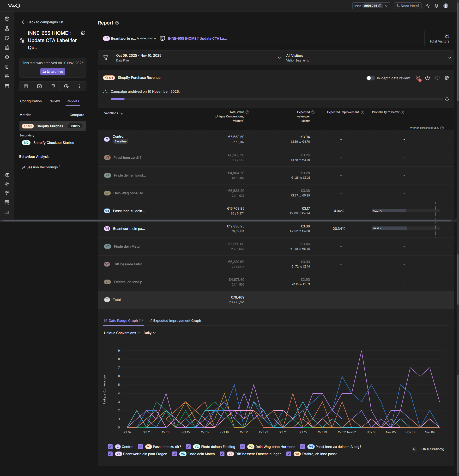Open the metric settings gear icon
Image resolution: width=459 pixels, height=476 pixels.
coord(447,78)
